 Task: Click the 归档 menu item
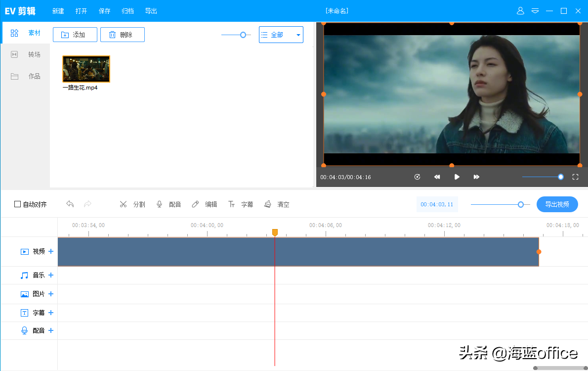(128, 11)
